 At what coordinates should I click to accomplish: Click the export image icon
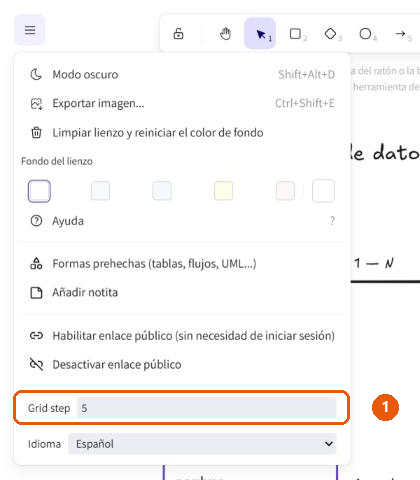tap(36, 104)
